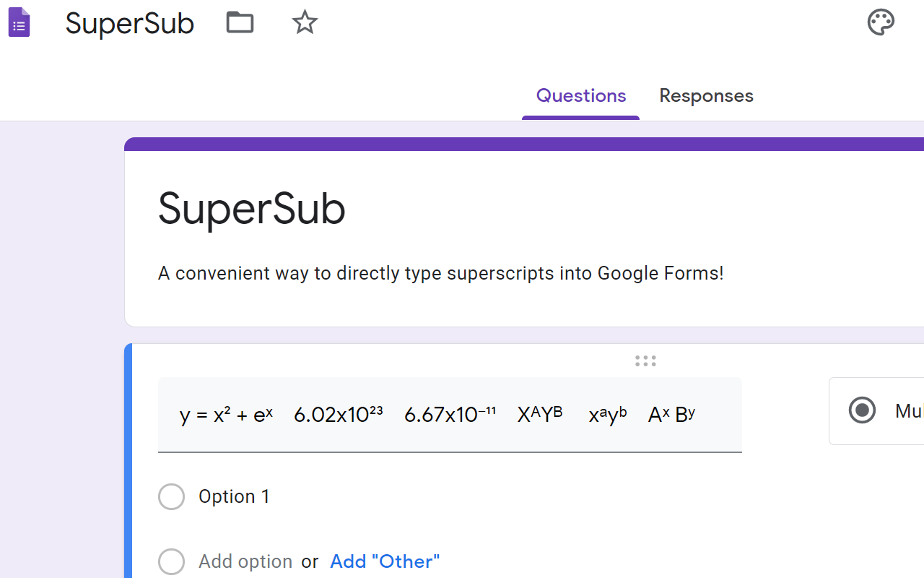Click the Add option text
Viewport: 924px width, 578px height.
pos(245,561)
